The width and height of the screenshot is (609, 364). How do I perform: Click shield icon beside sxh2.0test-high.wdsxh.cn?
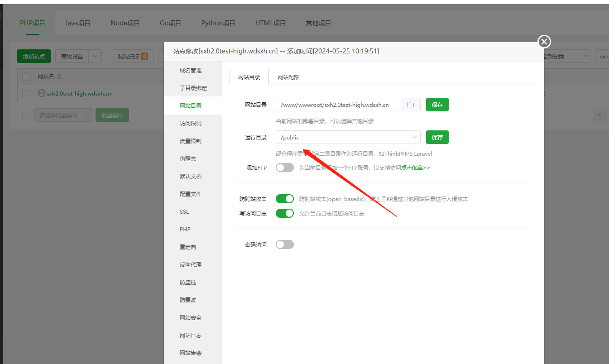(x=42, y=93)
